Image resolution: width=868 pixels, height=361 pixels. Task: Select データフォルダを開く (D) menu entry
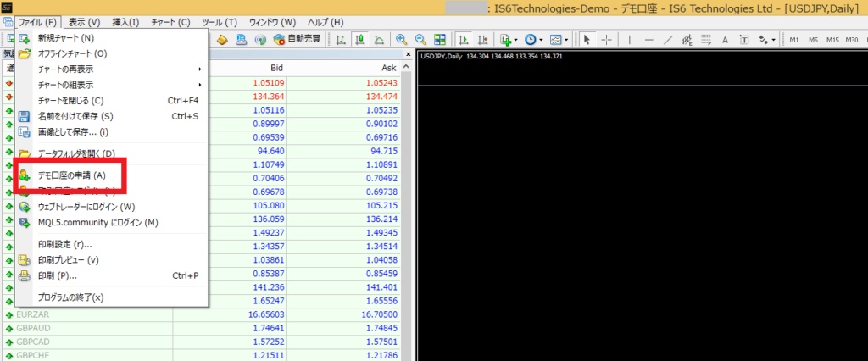point(111,153)
